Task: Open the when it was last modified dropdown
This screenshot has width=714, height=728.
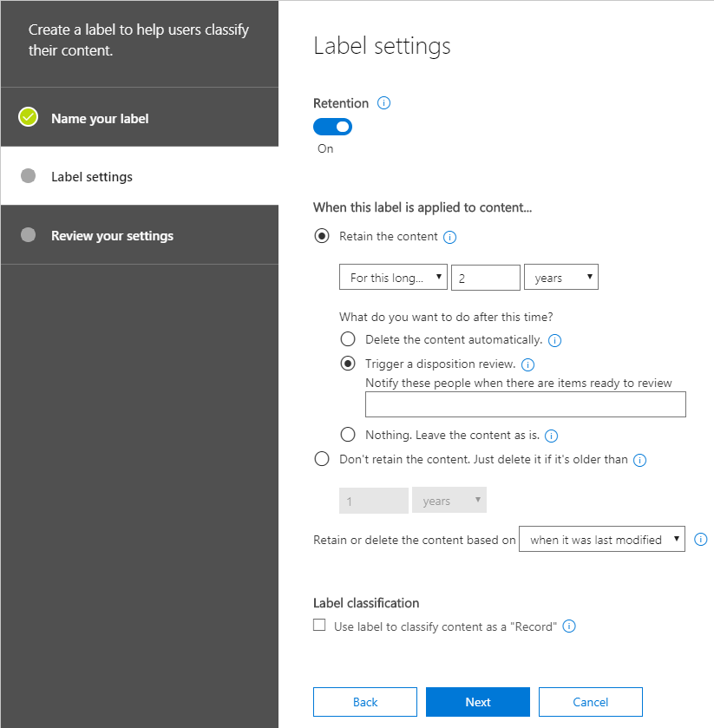Action: (x=601, y=539)
